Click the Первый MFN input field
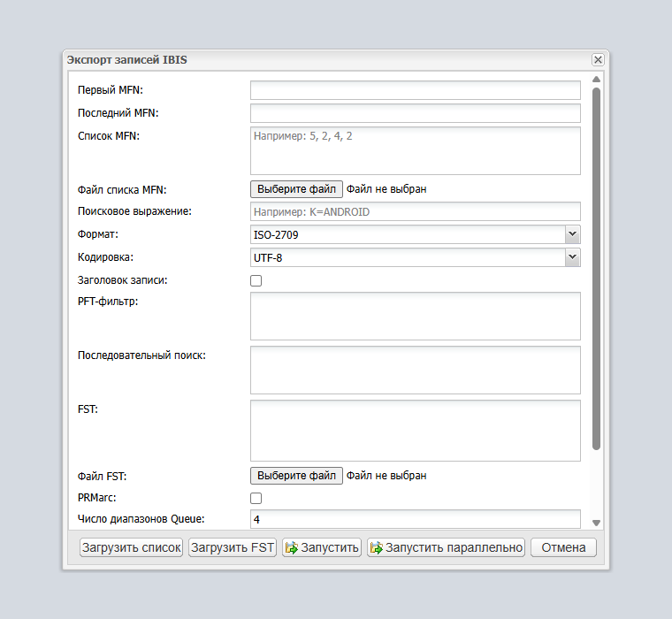 tap(416, 90)
